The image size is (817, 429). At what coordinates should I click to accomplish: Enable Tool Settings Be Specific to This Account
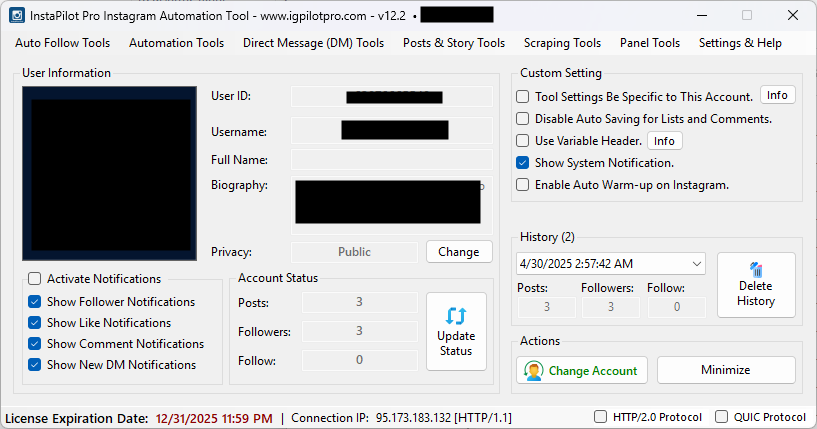(x=522, y=97)
